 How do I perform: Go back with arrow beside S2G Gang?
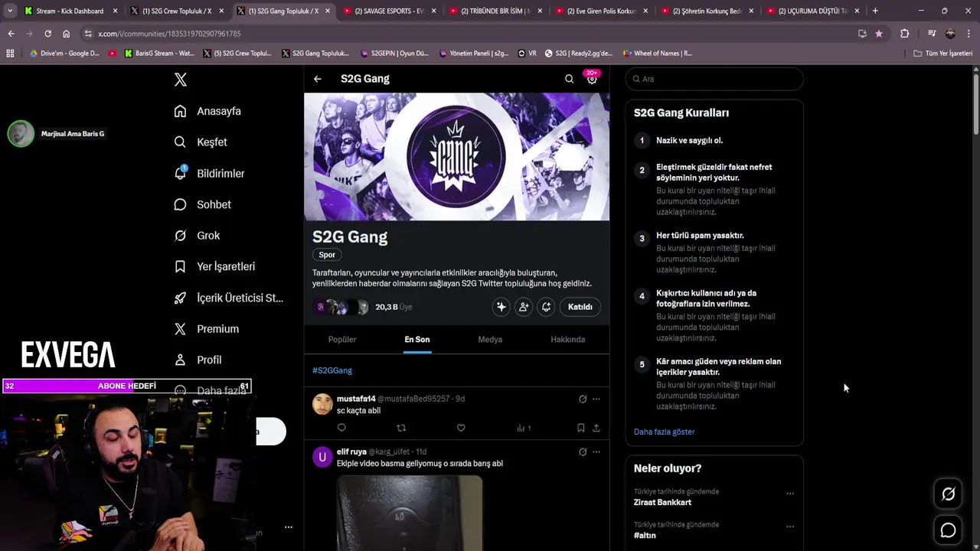(317, 79)
